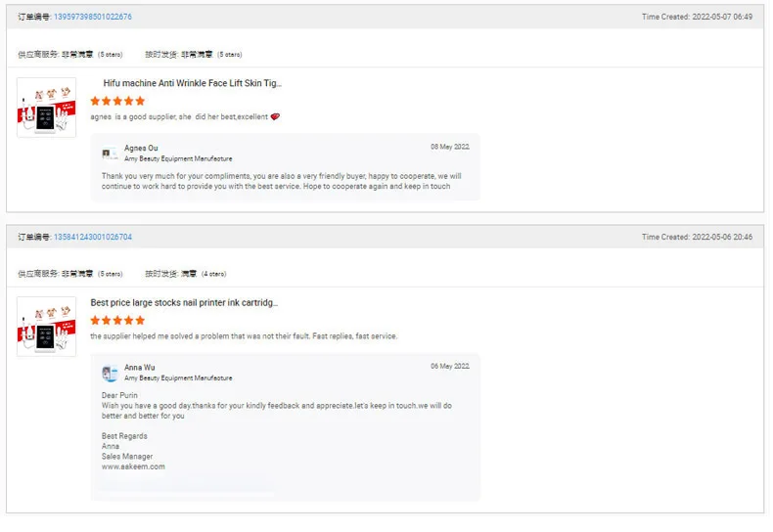The height and width of the screenshot is (532, 773).
Task: Click the star rating on the nail printer review
Action: point(117,320)
